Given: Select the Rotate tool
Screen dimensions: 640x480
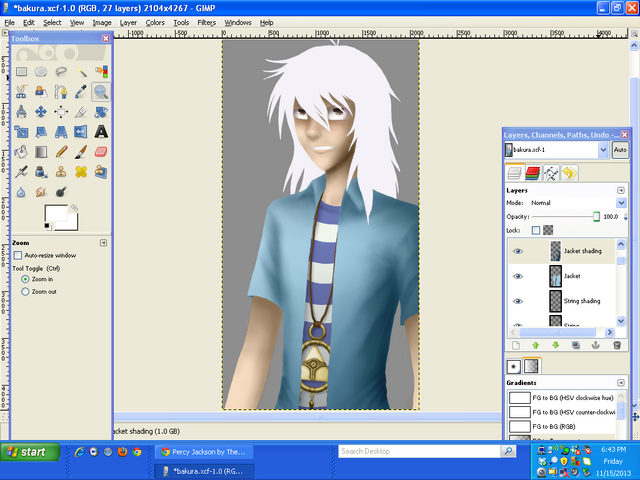Looking at the screenshot, I should click(101, 111).
